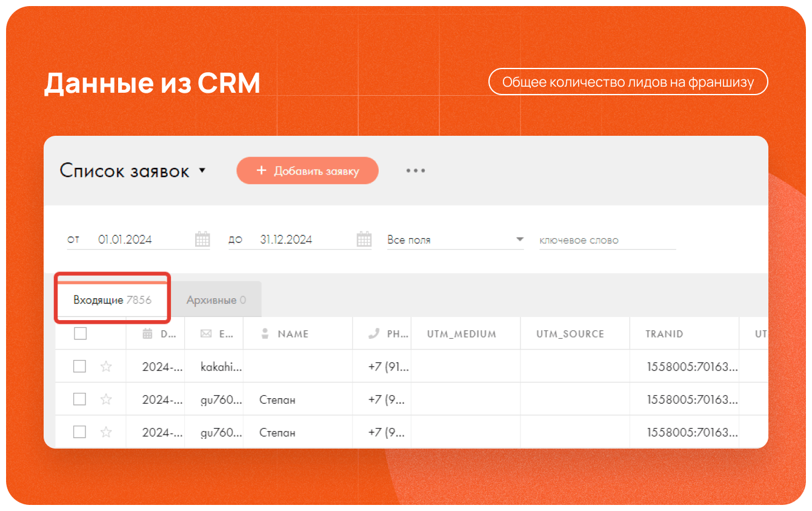
Task: Select the checkbox of the bottom Степан row
Action: (79, 432)
